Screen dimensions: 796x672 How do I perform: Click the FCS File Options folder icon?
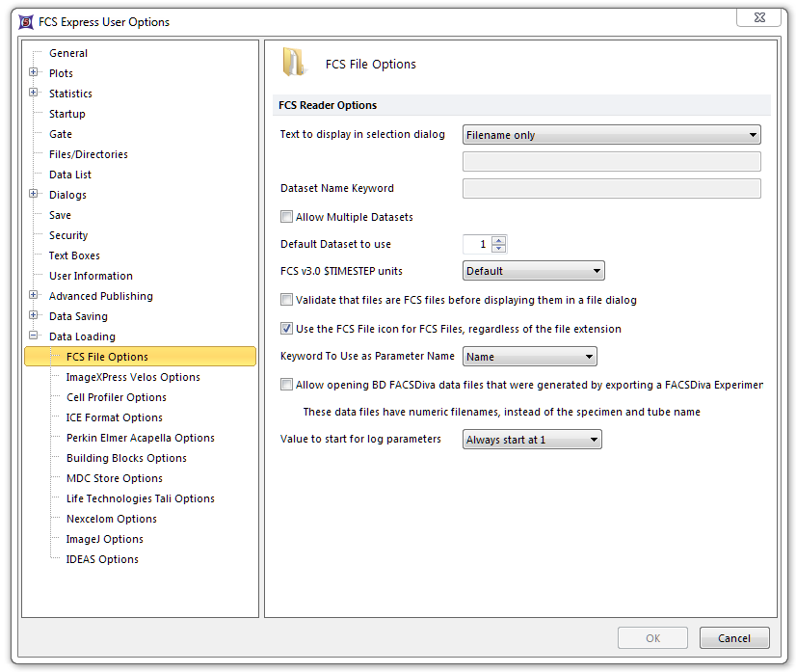[294, 63]
